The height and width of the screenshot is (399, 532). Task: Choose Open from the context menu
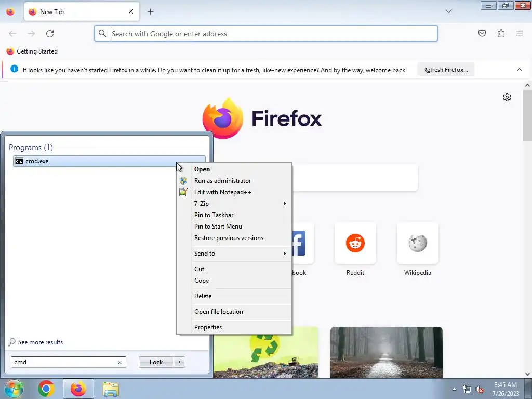234,169
